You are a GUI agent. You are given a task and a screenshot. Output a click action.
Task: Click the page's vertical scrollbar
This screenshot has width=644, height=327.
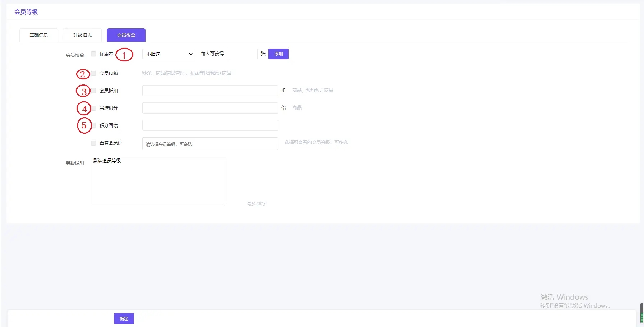[x=641, y=313]
